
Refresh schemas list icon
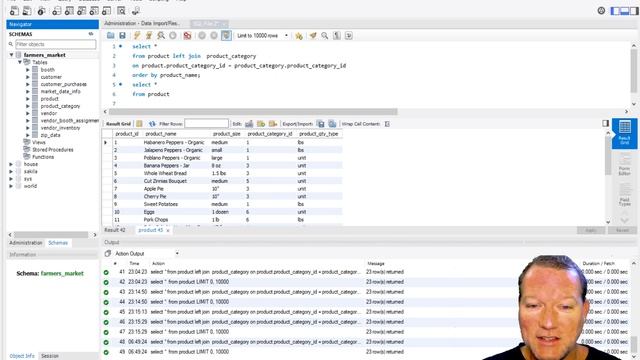click(x=91, y=34)
